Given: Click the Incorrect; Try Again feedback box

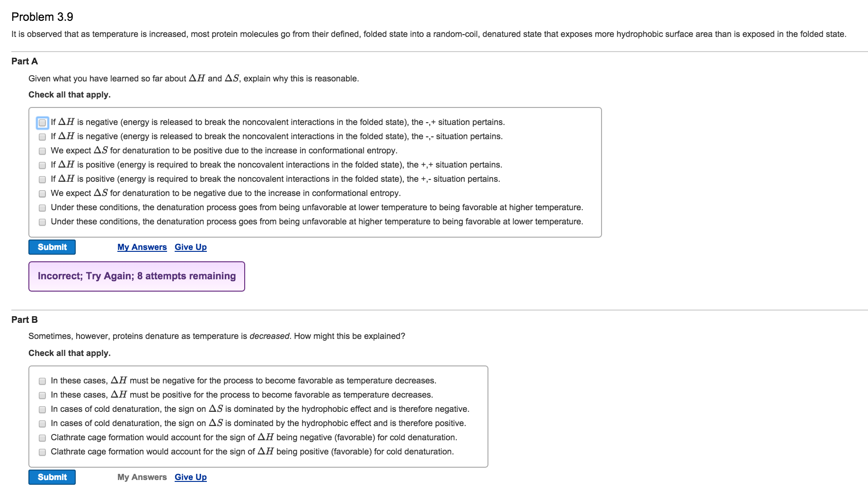Looking at the screenshot, I should [x=137, y=276].
